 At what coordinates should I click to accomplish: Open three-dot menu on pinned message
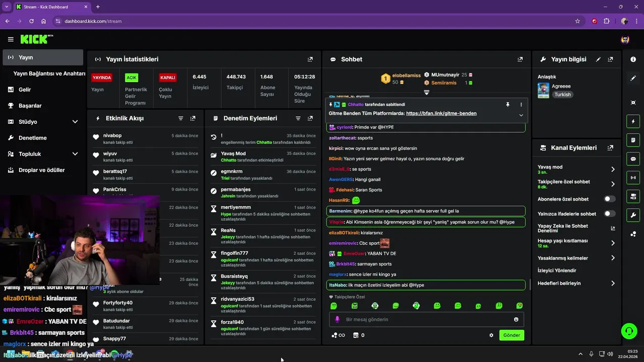(521, 105)
